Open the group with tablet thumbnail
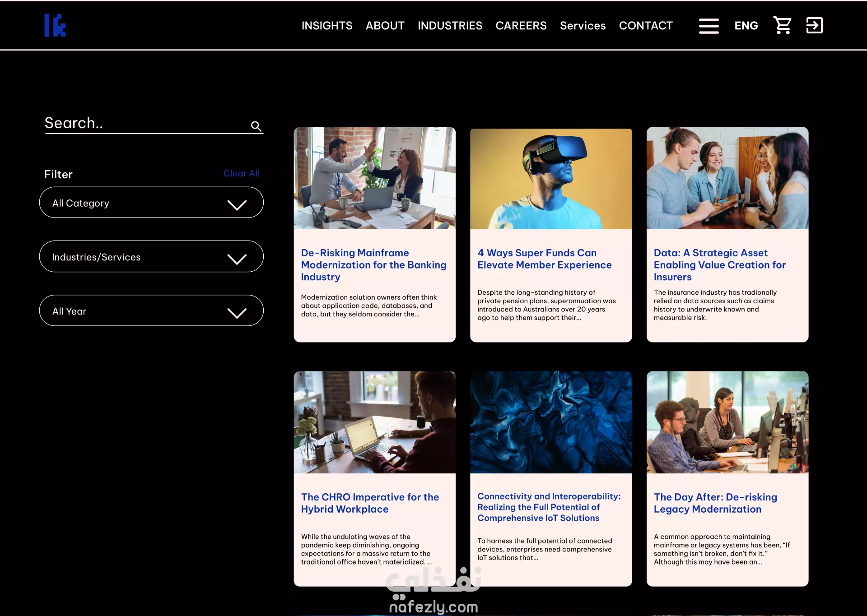 [727, 178]
